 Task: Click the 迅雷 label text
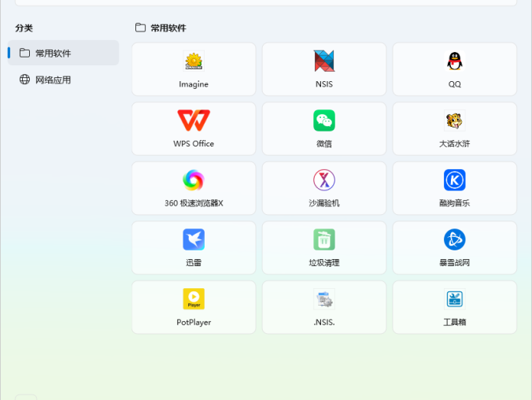[x=194, y=262]
